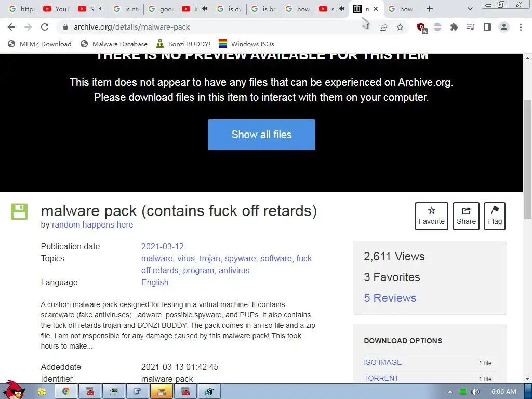Open uploader "random happens here" profile link
Viewport: 532px width, 399px height.
(x=92, y=224)
